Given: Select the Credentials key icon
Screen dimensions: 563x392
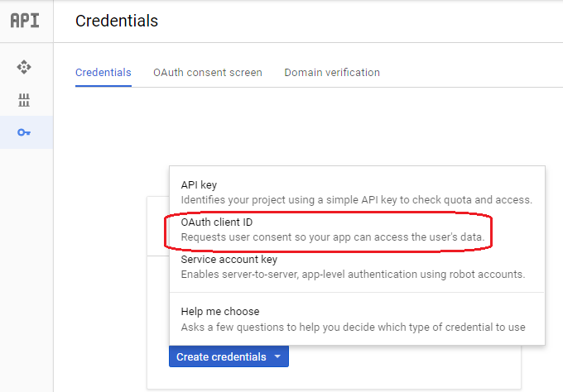Looking at the screenshot, I should click(x=24, y=132).
